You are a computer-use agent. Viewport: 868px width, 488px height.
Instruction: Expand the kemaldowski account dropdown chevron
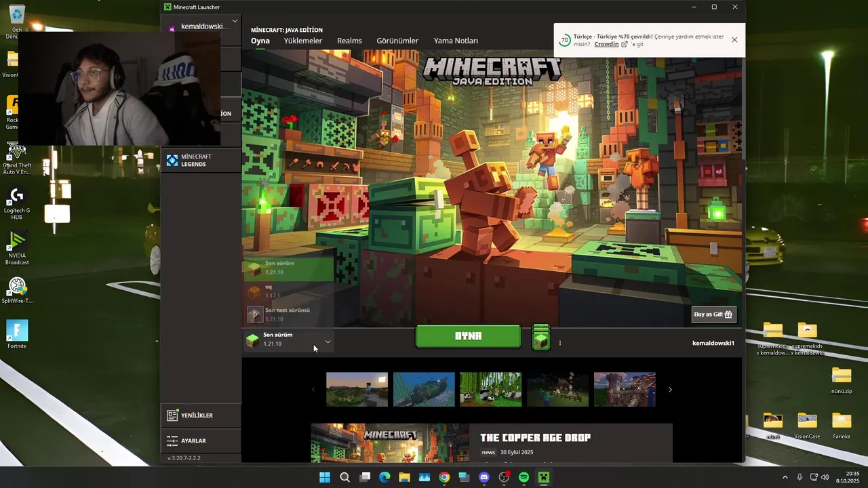[x=235, y=21]
